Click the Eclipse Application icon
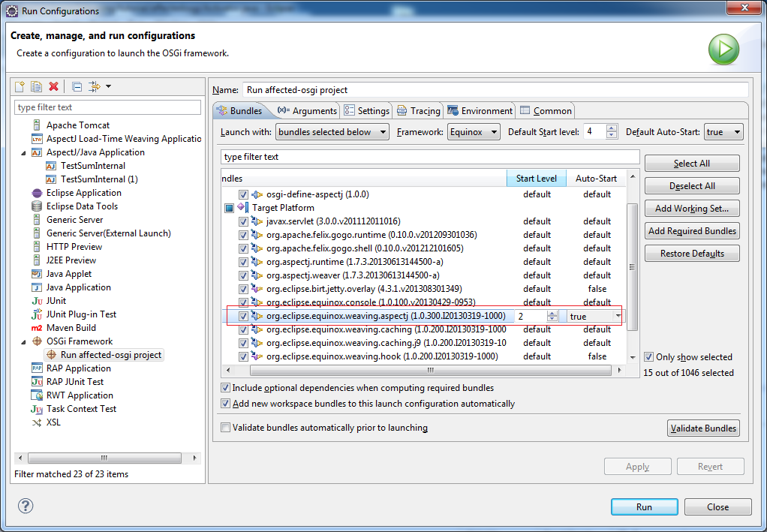Image resolution: width=767 pixels, height=532 pixels. 37,193
